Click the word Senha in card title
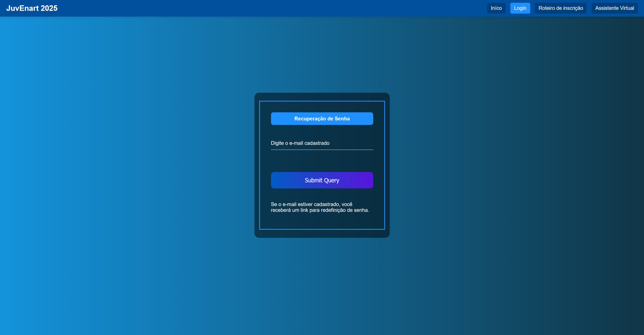This screenshot has height=335, width=644. [342, 119]
